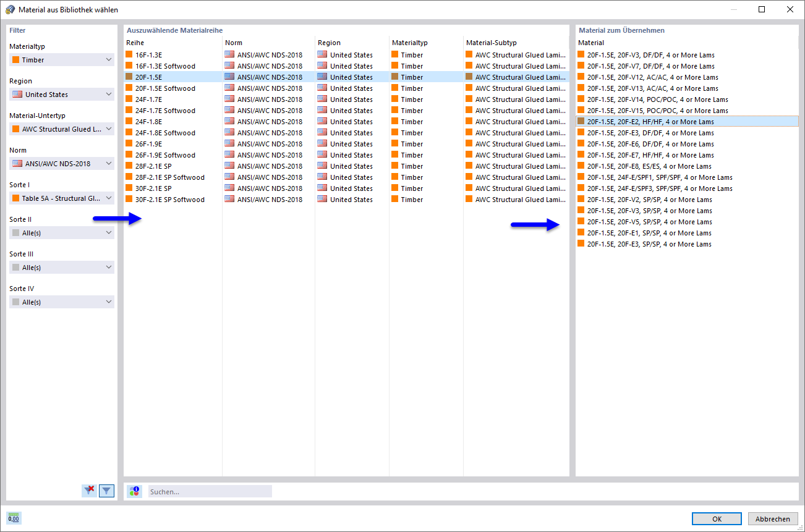Screen dimensions: 805x532
Task: Select material 20F-V13, AC/AC
Action: [687, 88]
